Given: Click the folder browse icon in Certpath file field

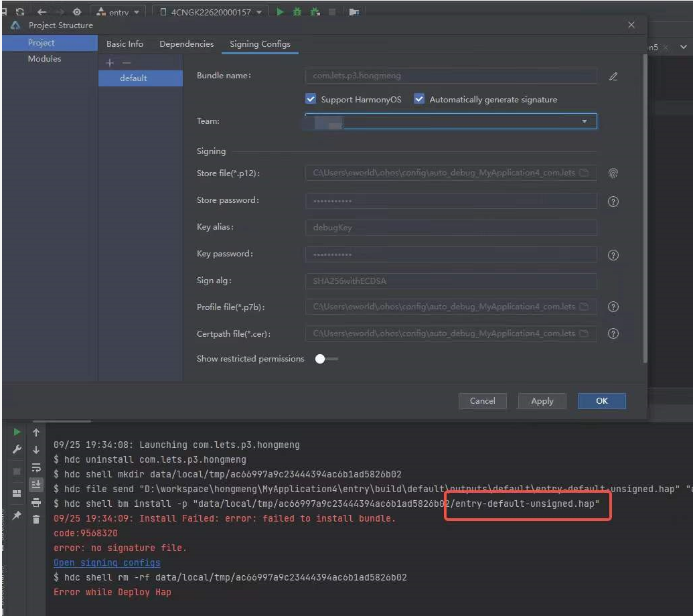Looking at the screenshot, I should pyautogui.click(x=584, y=333).
